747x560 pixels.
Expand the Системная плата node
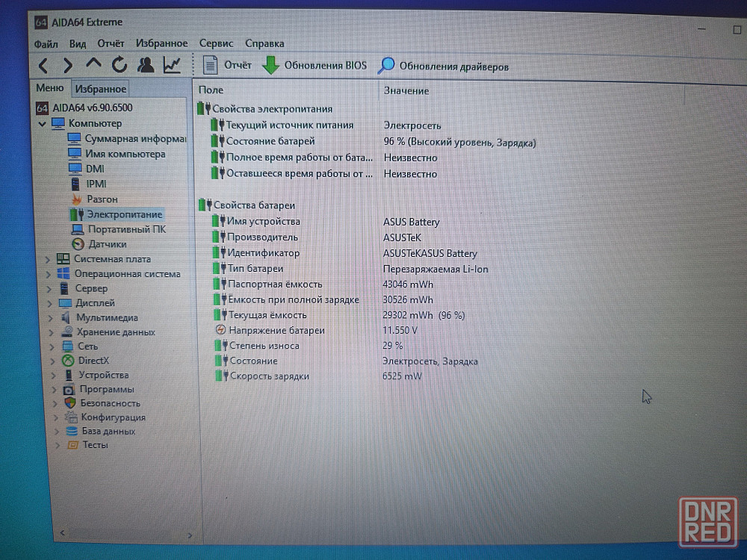47,260
